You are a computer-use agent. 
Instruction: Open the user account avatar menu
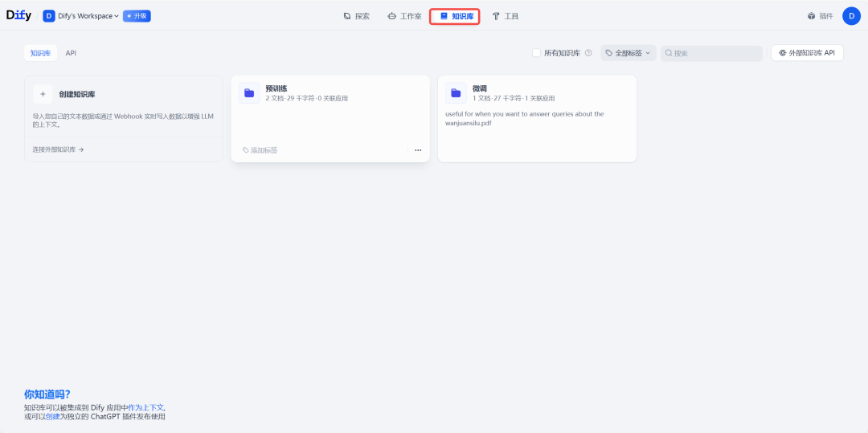(851, 16)
